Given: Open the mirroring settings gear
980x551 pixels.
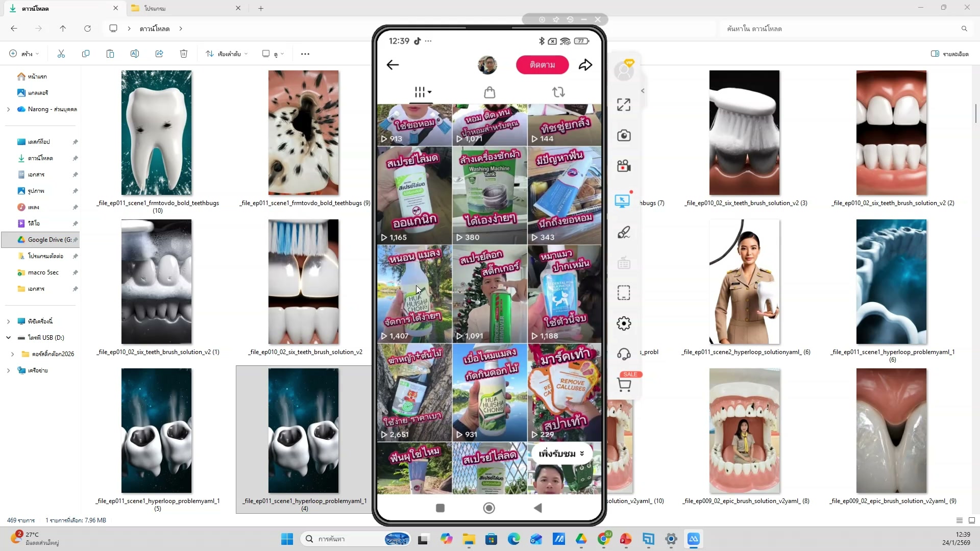Looking at the screenshot, I should 623,323.
